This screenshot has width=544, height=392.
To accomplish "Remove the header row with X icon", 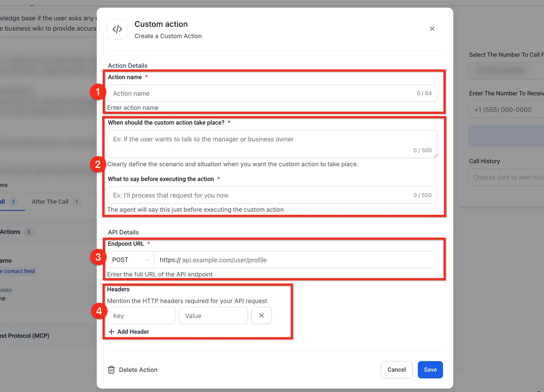I will [x=261, y=316].
